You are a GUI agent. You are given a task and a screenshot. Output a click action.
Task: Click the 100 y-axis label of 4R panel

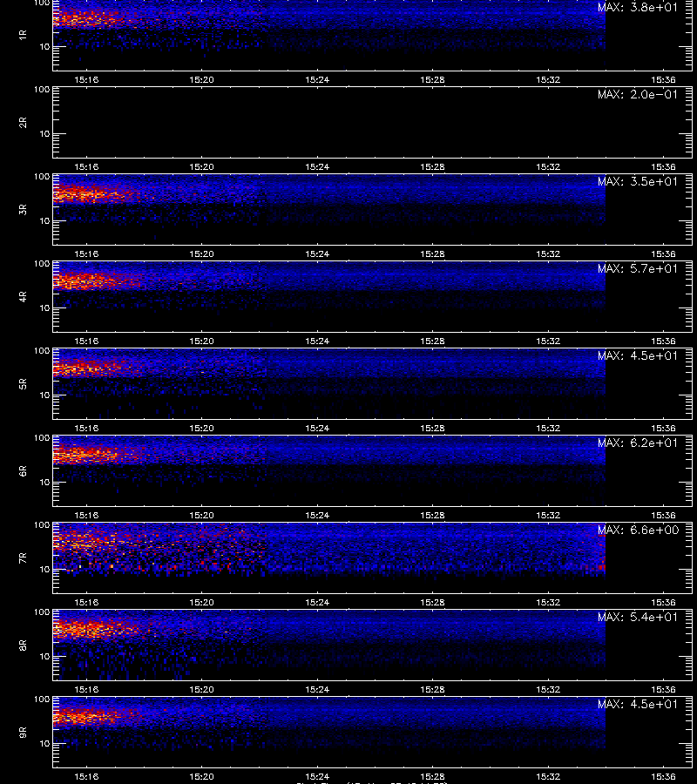[x=42, y=263]
